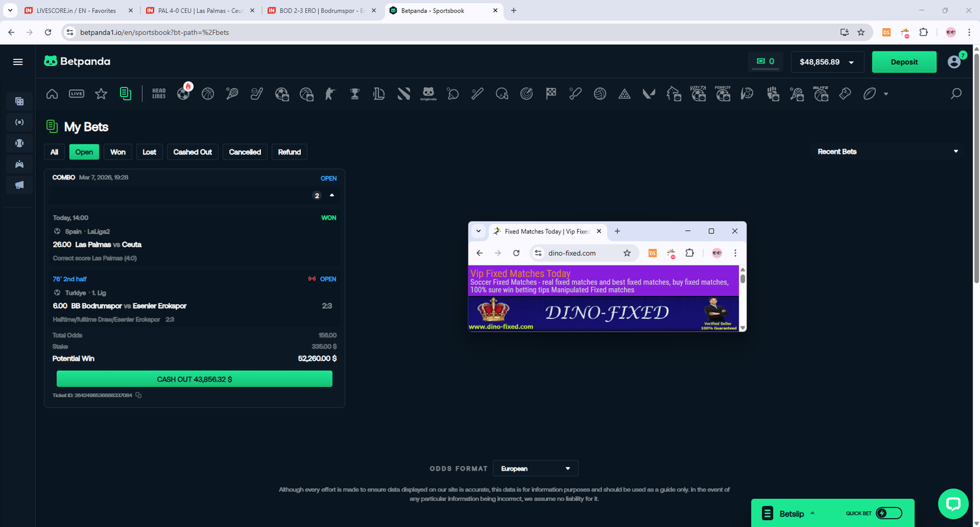Viewport: 980px width, 527px height.
Task: Click the Deposit button
Action: coord(903,62)
